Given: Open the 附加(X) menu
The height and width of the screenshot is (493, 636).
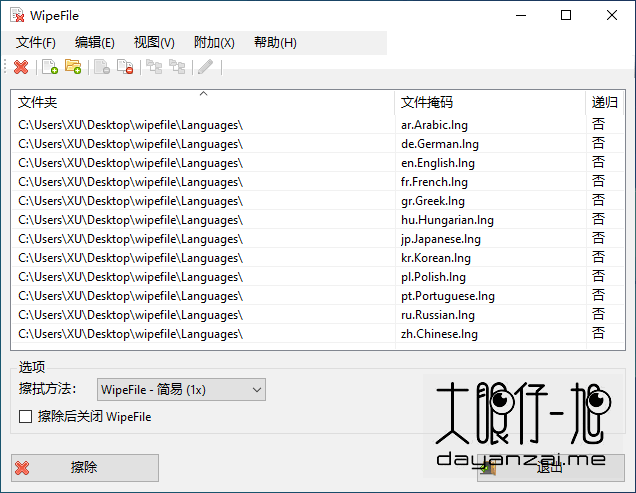Looking at the screenshot, I should 214,43.
